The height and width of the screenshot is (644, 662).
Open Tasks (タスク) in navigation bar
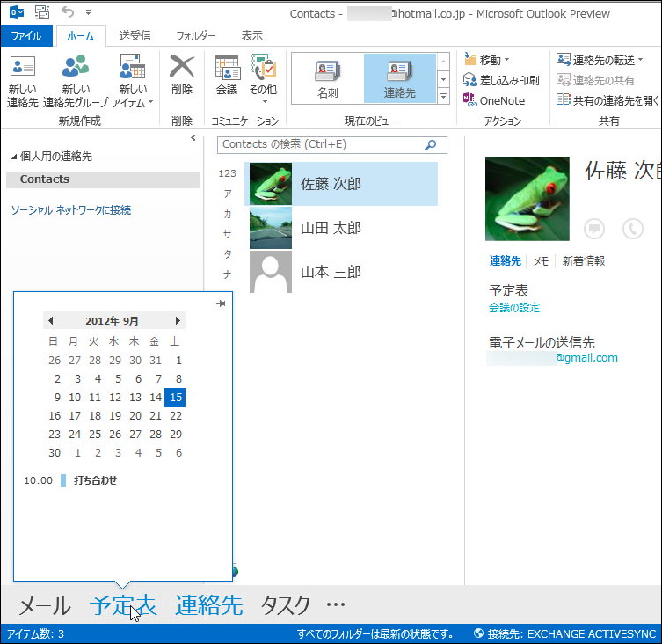(286, 605)
